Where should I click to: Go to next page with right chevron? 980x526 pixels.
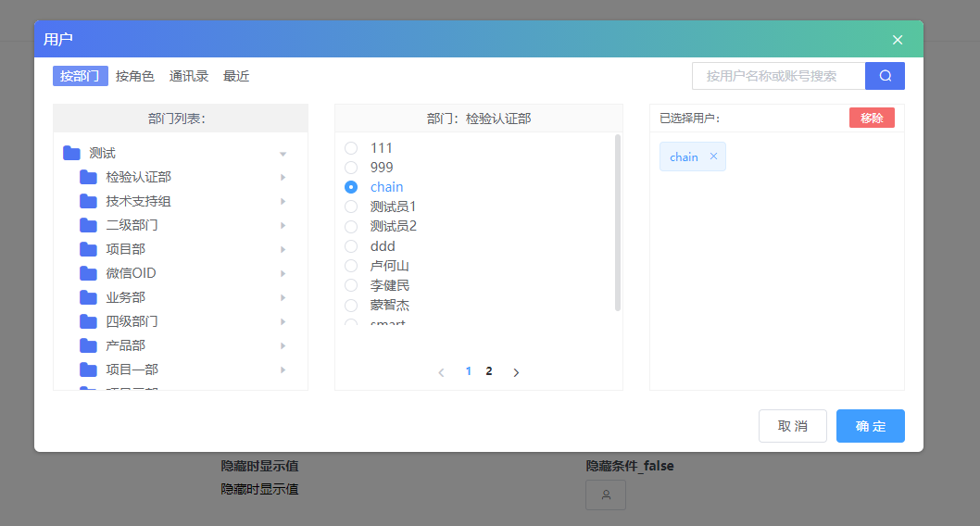pos(516,372)
